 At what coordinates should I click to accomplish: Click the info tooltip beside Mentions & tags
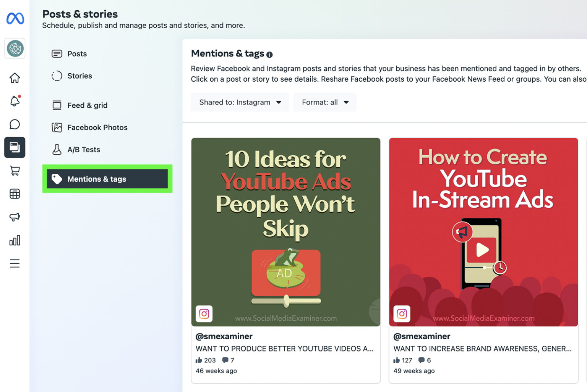(x=269, y=54)
